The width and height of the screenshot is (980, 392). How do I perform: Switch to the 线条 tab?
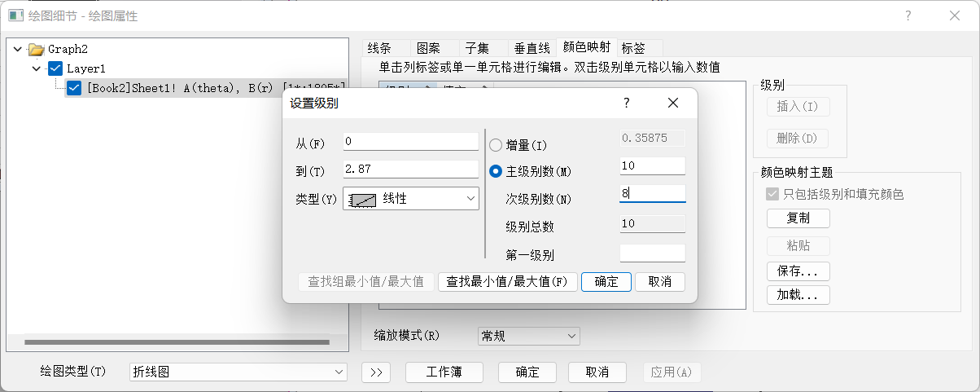click(379, 48)
